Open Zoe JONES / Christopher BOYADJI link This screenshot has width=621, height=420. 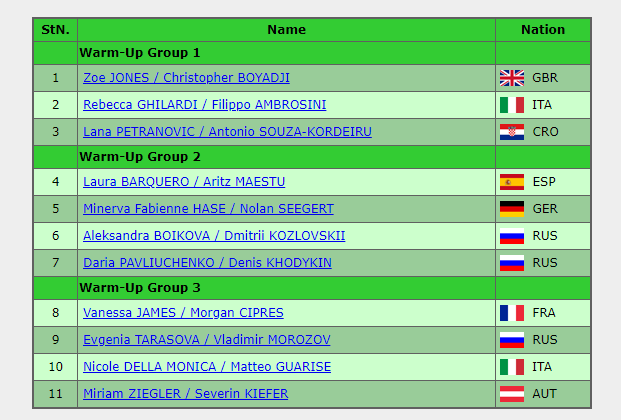point(186,78)
